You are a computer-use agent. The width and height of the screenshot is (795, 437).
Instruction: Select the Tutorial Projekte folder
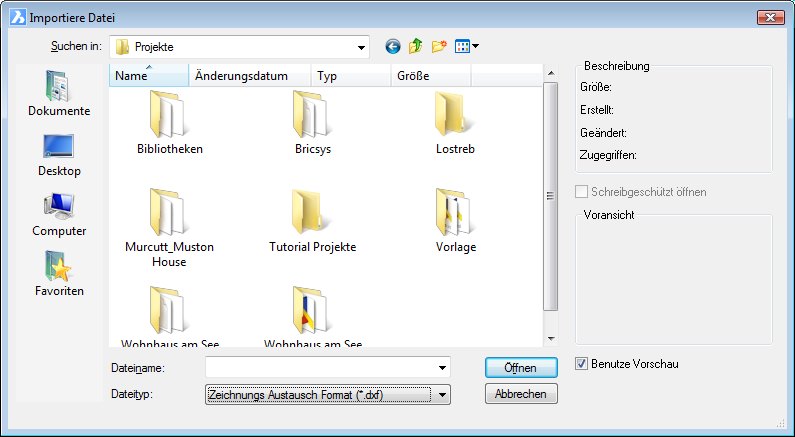click(312, 220)
